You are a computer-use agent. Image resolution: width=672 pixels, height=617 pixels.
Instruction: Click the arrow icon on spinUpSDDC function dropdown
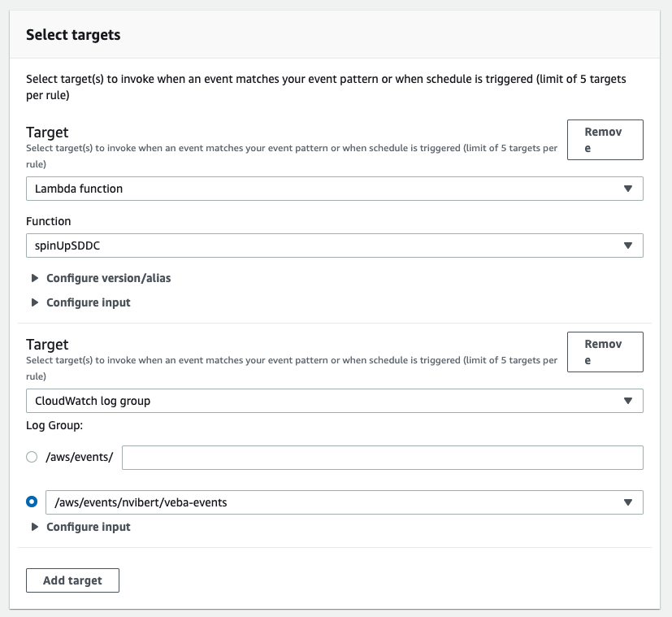pyautogui.click(x=627, y=245)
